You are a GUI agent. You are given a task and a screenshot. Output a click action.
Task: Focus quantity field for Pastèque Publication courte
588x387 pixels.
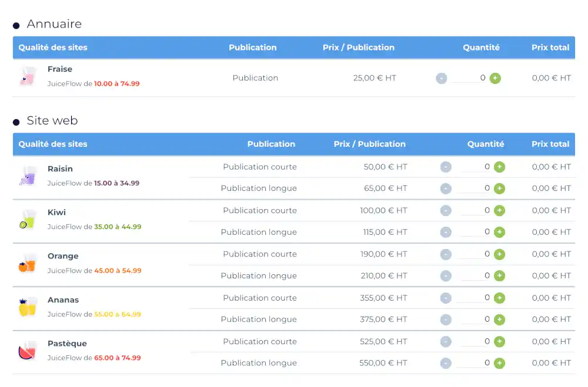click(476, 341)
